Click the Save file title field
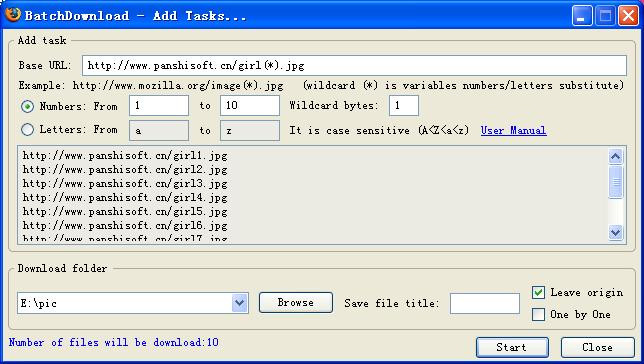644x364 pixels. click(485, 304)
